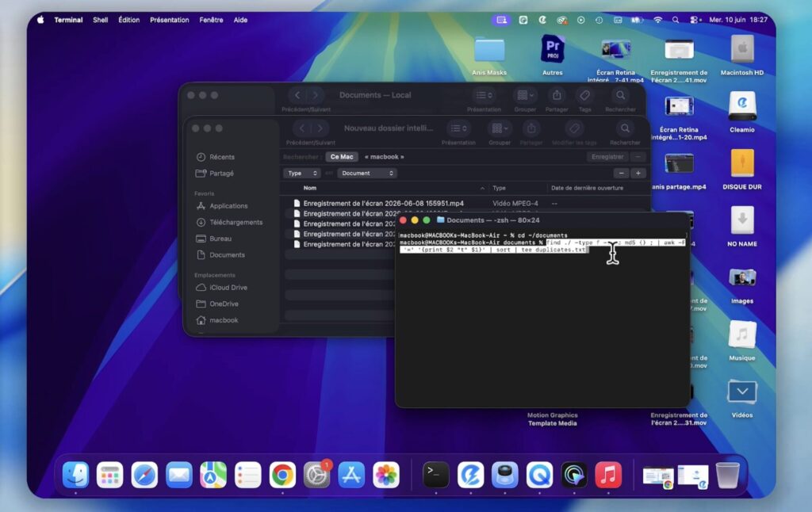Open the Mail app in the Dock
This screenshot has width=812, height=512.
point(179,475)
